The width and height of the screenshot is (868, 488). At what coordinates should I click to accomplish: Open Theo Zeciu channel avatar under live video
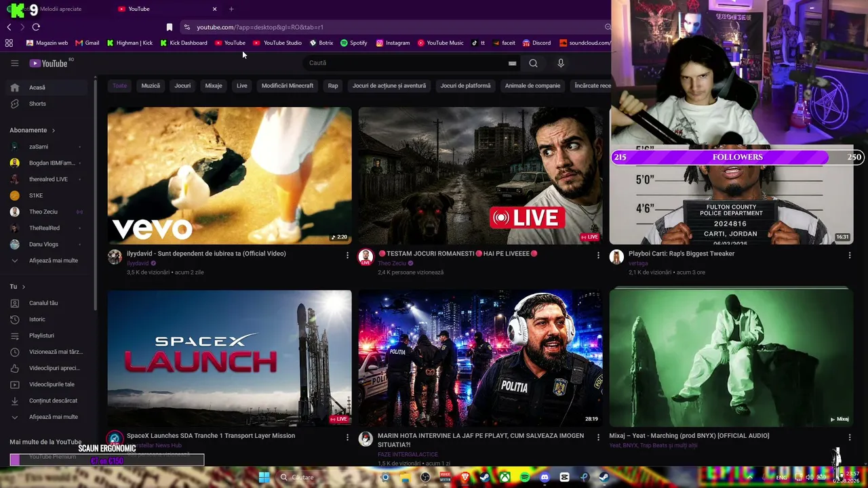[366, 257]
